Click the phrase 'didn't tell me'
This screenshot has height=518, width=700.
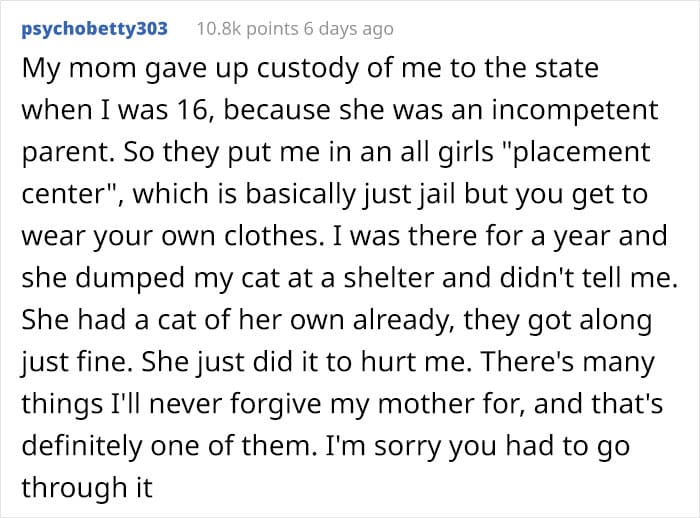tap(586, 278)
